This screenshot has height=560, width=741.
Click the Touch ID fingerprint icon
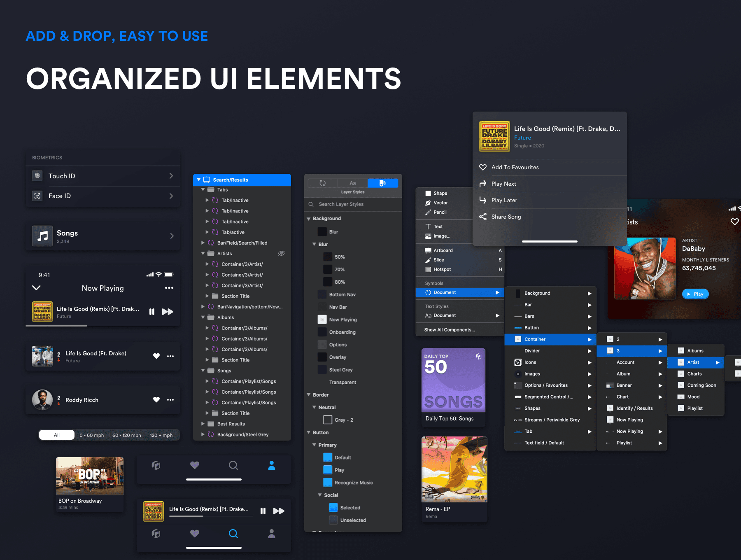pos(37,176)
